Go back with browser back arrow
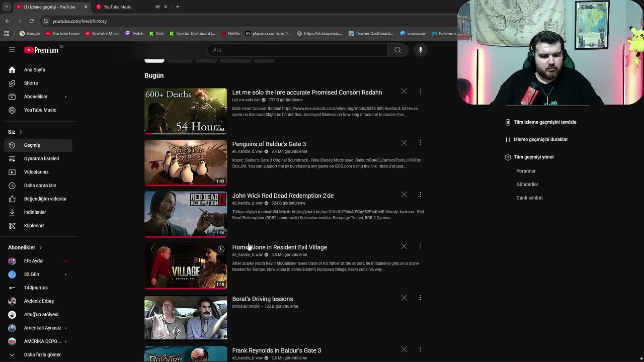The height and width of the screenshot is (362, 644). [x=7, y=21]
